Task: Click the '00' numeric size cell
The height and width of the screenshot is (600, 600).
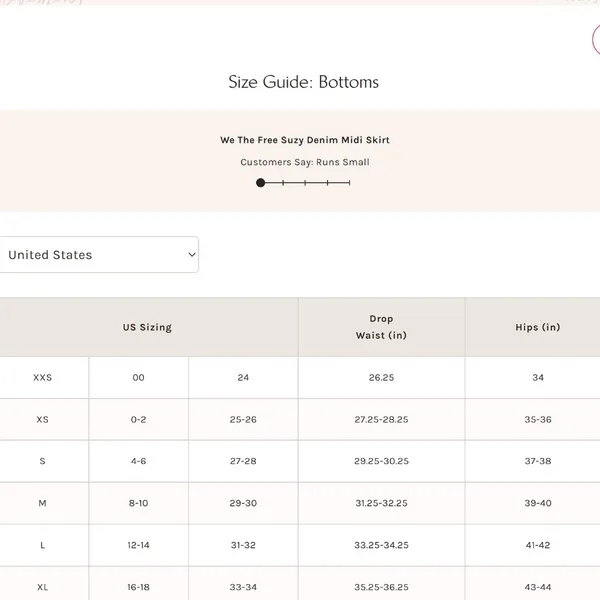Action: coord(139,378)
